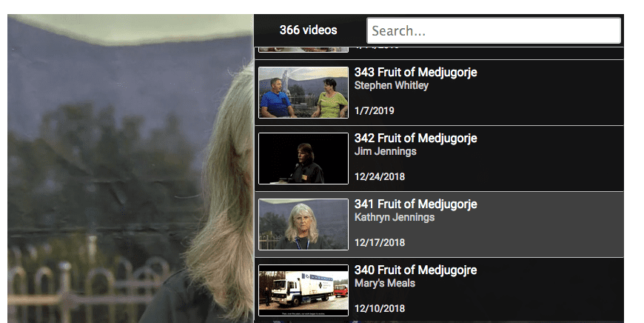Open the 342 Fruit of Medjugorje thumbnail
The width and height of the screenshot is (644, 323).
pos(303,159)
